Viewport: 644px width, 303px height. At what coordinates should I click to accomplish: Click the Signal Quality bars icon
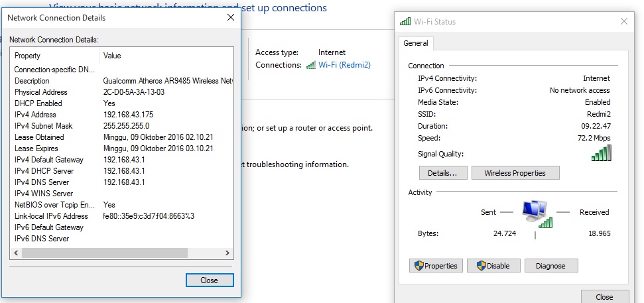click(601, 153)
